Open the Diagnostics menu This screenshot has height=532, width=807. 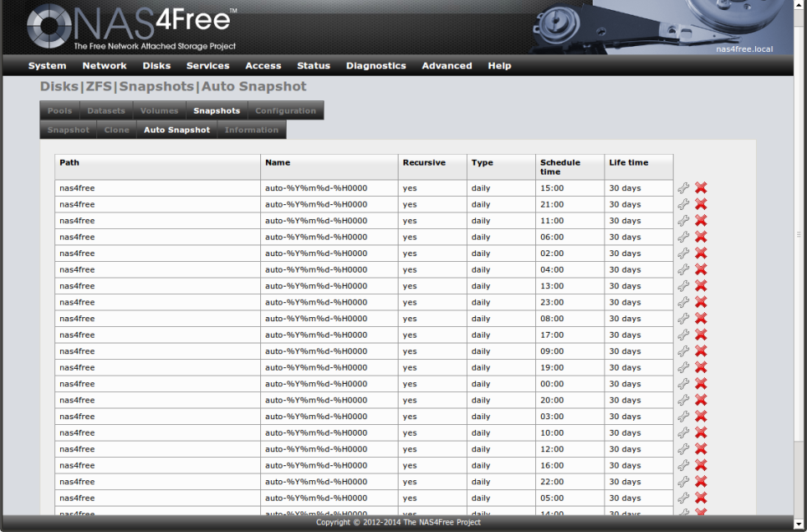pyautogui.click(x=376, y=66)
